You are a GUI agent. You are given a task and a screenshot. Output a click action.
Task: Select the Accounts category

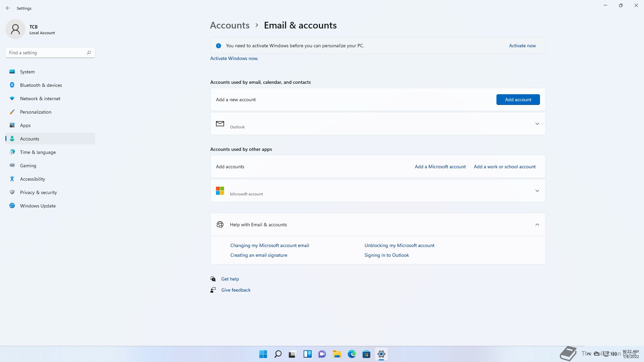point(50,139)
